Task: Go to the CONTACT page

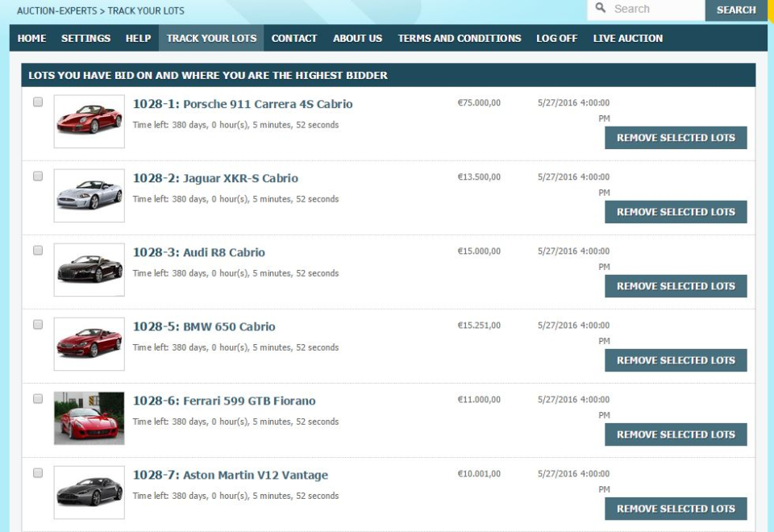Action: coord(294,38)
